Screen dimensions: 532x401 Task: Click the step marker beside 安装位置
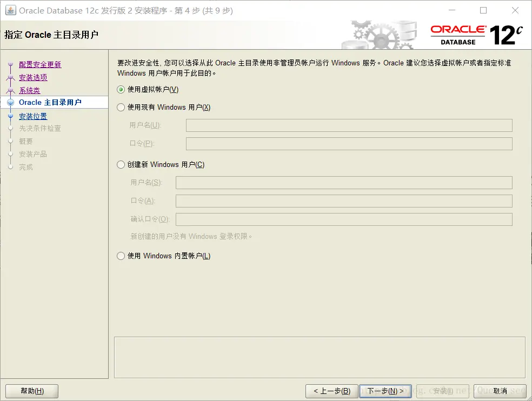10,116
